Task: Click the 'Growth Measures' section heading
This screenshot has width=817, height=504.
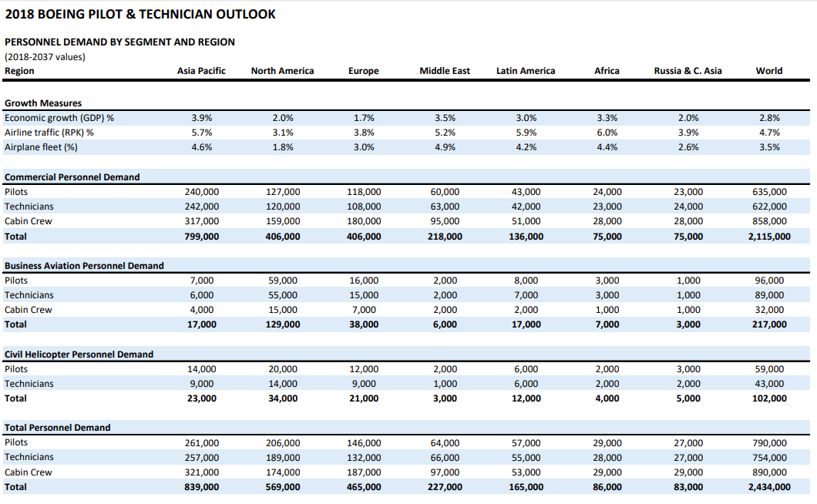Action: pos(43,103)
